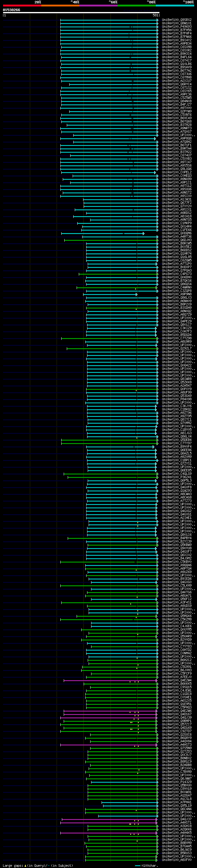Select the white query sequence bar
Screen dimensions: 197x868
(x=81, y=12)
